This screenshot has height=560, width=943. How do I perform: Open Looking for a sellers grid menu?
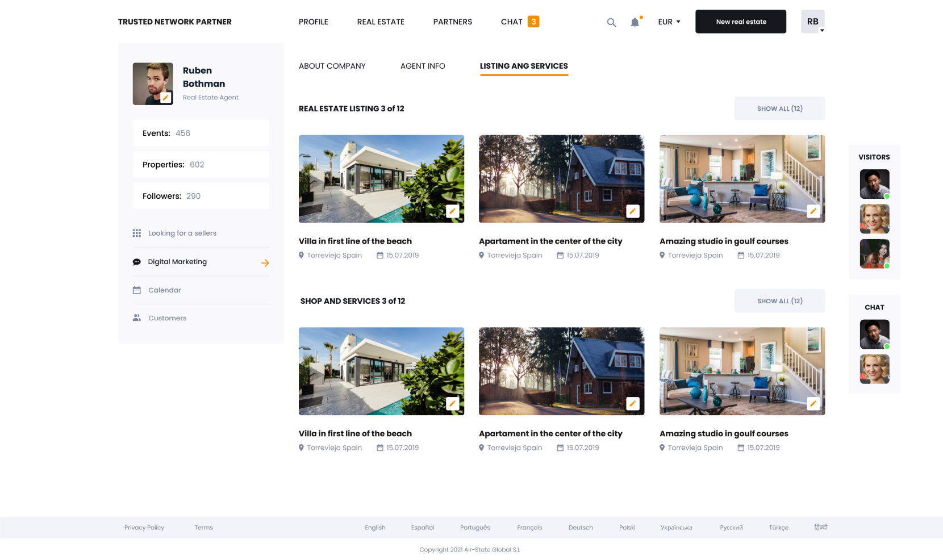tap(137, 233)
